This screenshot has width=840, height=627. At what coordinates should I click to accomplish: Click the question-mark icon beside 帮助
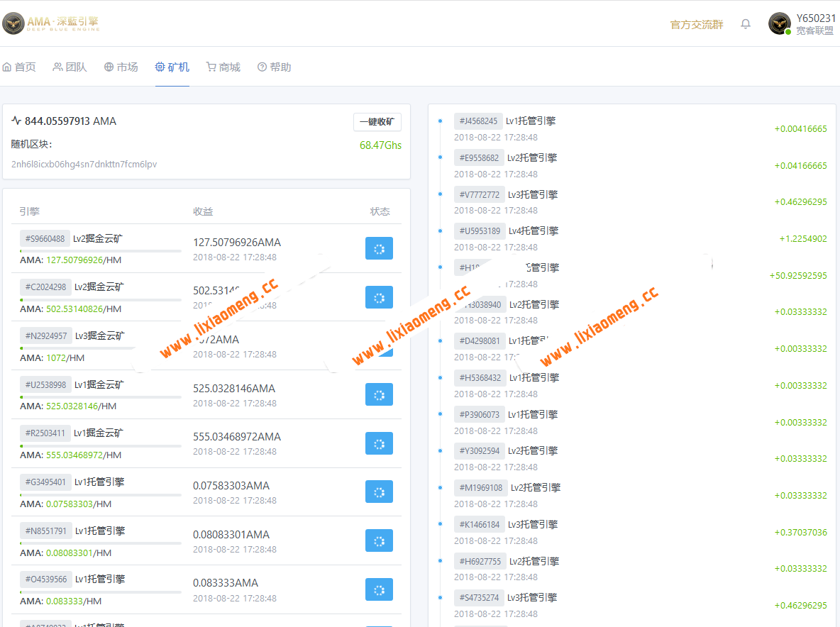point(261,66)
